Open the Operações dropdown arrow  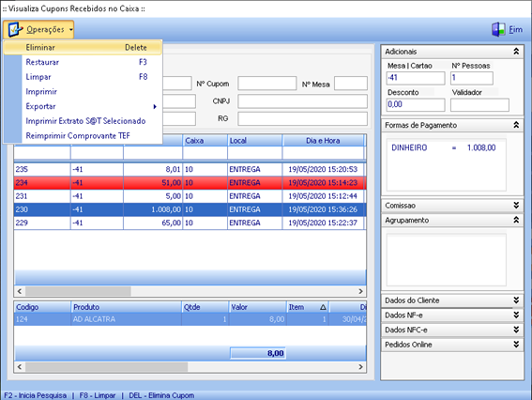pos(70,30)
